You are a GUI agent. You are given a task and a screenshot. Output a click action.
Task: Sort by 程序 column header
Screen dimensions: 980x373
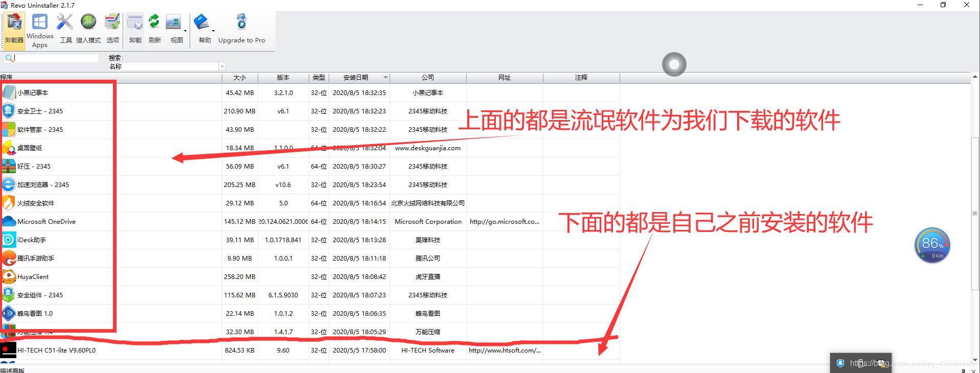click(111, 78)
